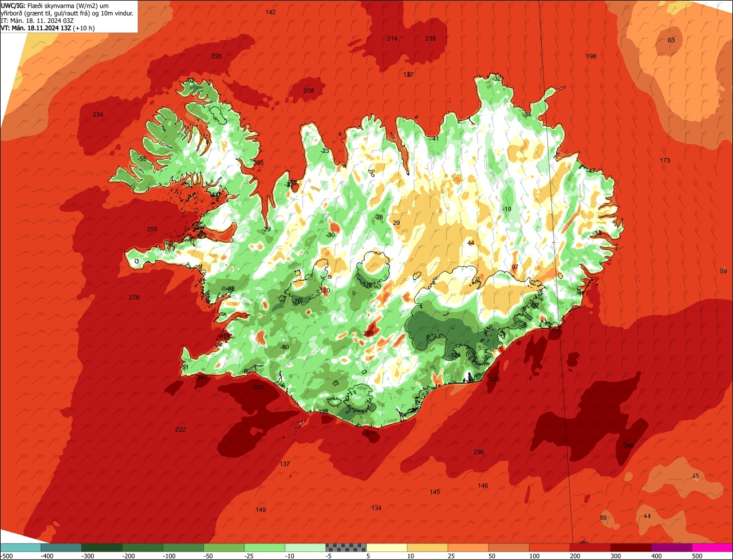This screenshot has width=733, height=560.
Task: Pick the dark maroon 300 to 400 swatch
Action: point(630,547)
